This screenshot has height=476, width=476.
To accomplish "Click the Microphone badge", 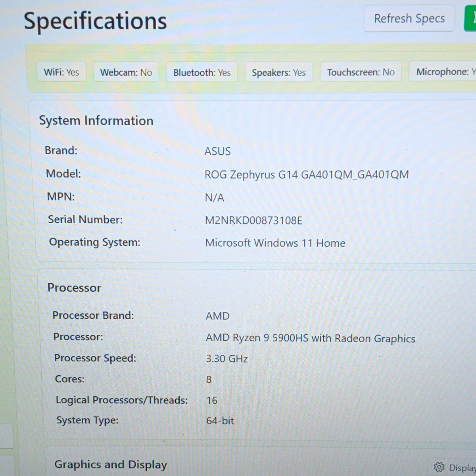I will click(x=443, y=71).
